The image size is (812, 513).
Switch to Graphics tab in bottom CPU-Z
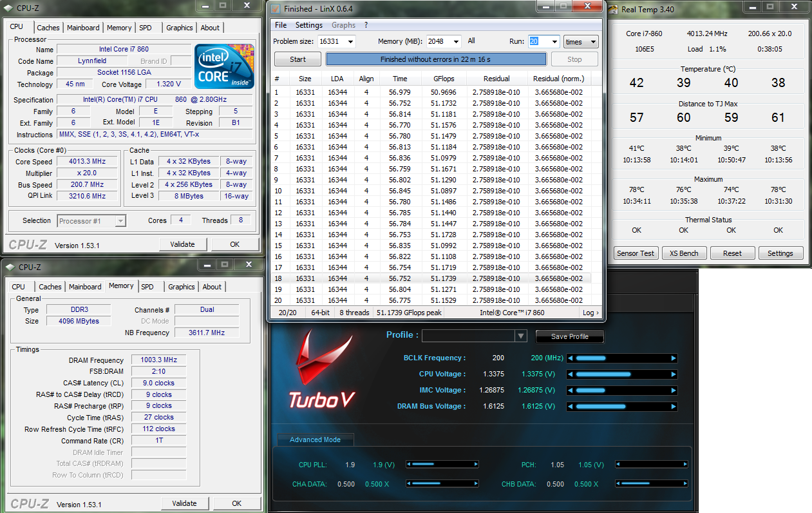coord(182,287)
